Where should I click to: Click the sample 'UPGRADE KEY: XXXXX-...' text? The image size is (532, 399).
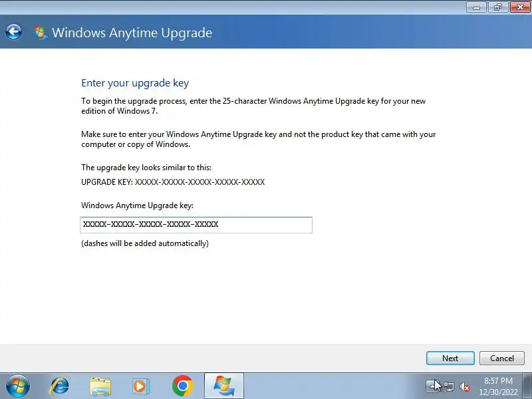(x=173, y=182)
